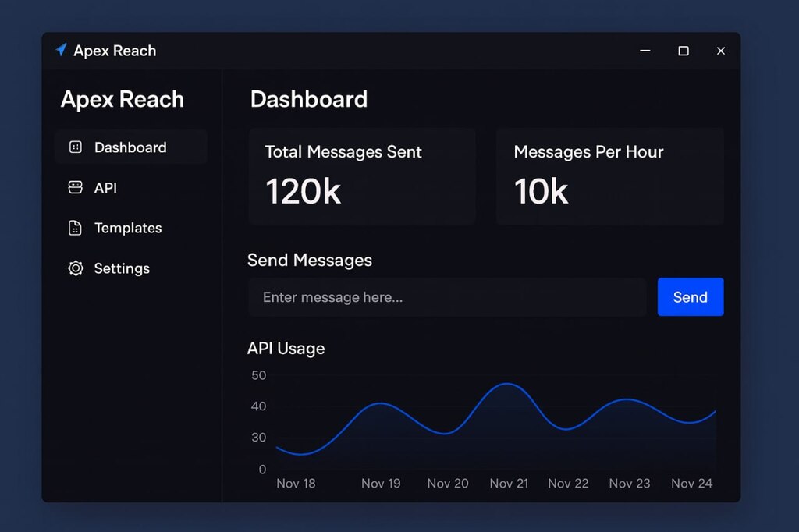Focus the "Enter message here..." input field

pos(447,297)
